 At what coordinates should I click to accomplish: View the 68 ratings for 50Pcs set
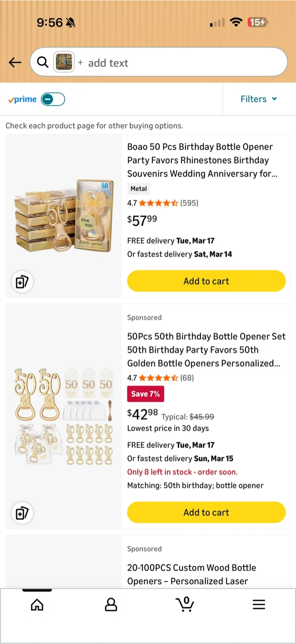pyautogui.click(x=187, y=378)
